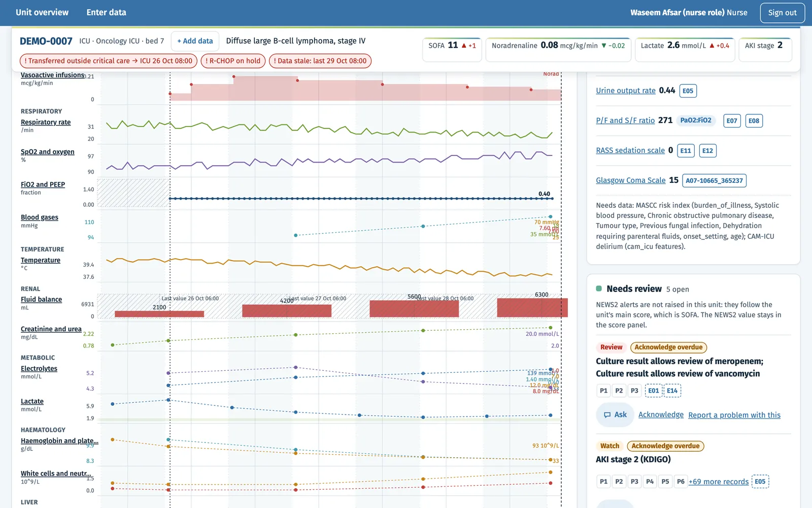Click the E14 badge under the culture alert
Image resolution: width=812 pixels, height=508 pixels.
tap(672, 391)
